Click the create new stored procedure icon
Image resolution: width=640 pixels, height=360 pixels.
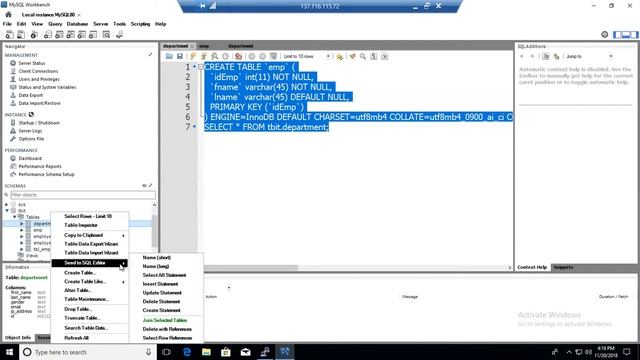tap(82, 35)
